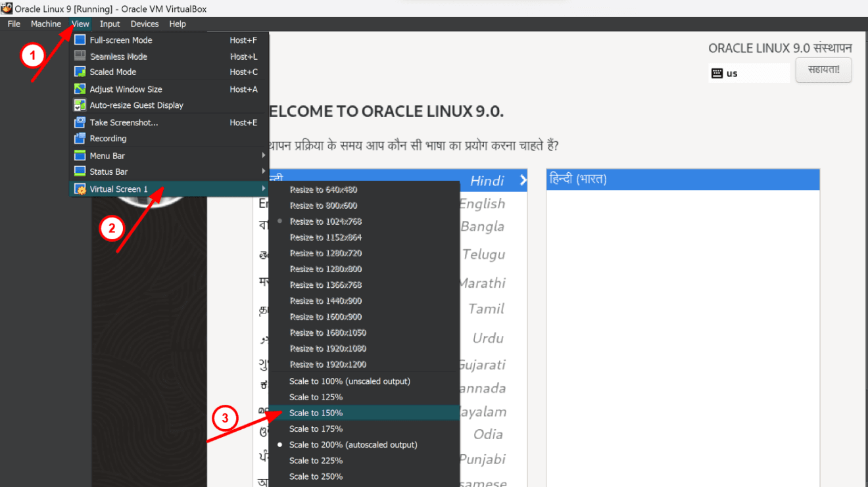Expand the Status Bar submenu arrow

264,172
